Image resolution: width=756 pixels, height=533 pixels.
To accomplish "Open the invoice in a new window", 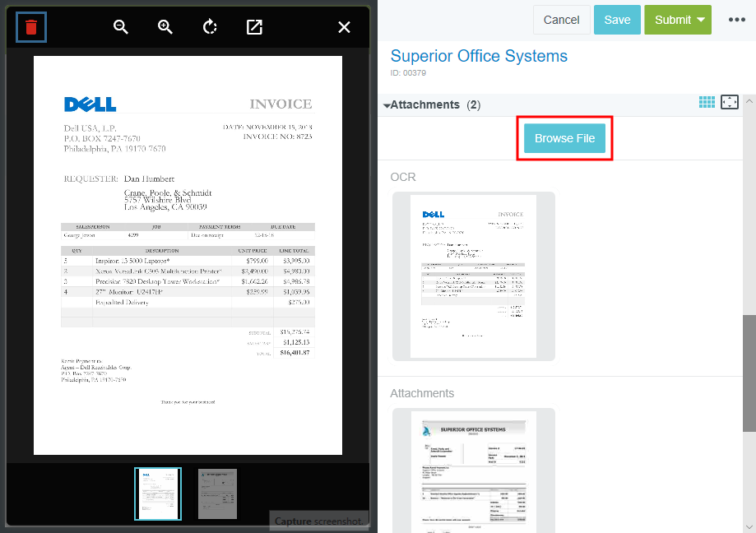I will (254, 27).
